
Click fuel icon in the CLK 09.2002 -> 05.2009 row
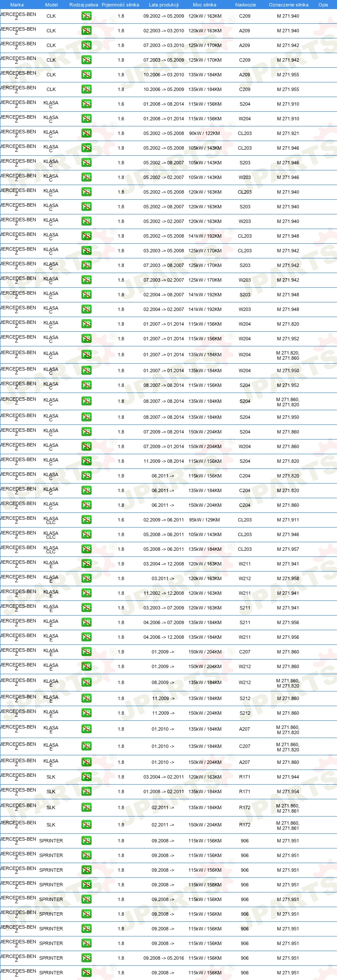tap(87, 16)
